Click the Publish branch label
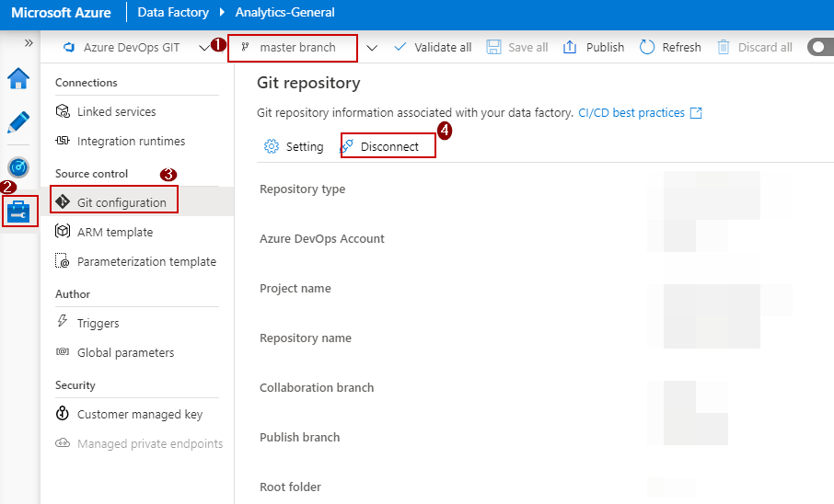Screen dimensions: 834x504 pos(299,437)
